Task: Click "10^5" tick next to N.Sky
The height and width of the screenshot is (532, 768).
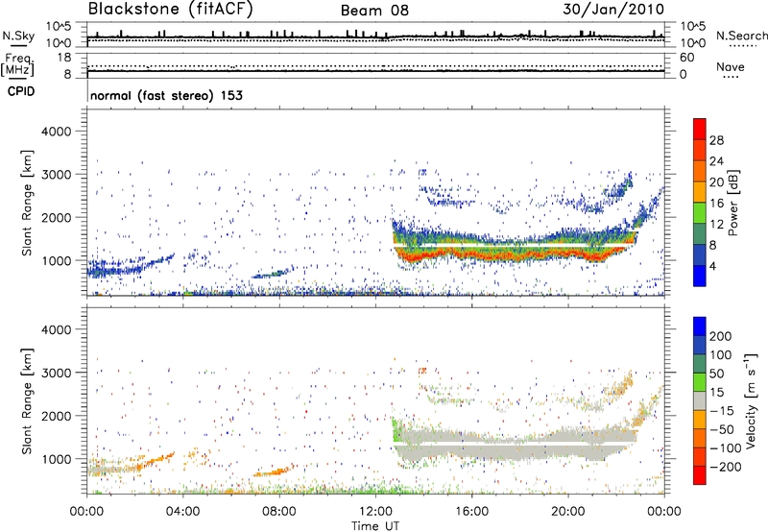Action: (59, 27)
